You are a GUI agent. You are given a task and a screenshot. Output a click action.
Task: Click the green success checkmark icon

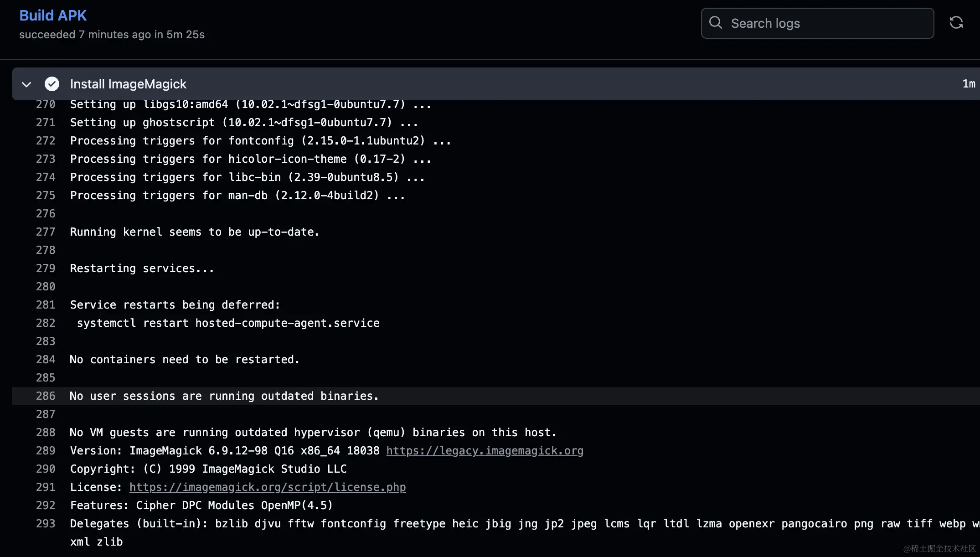52,84
